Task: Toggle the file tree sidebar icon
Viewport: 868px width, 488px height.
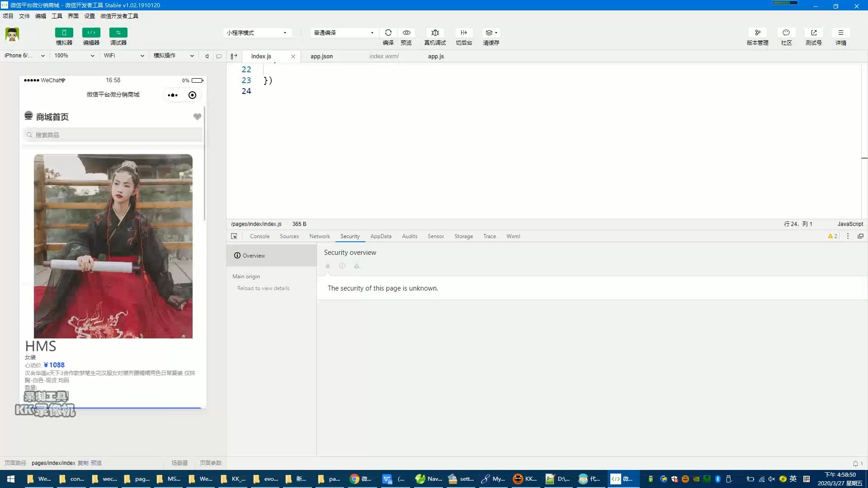Action: click(x=234, y=56)
